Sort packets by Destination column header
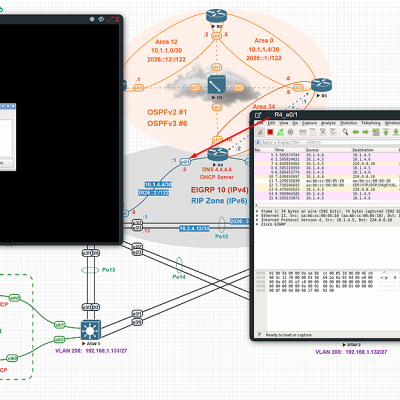 coord(376,150)
